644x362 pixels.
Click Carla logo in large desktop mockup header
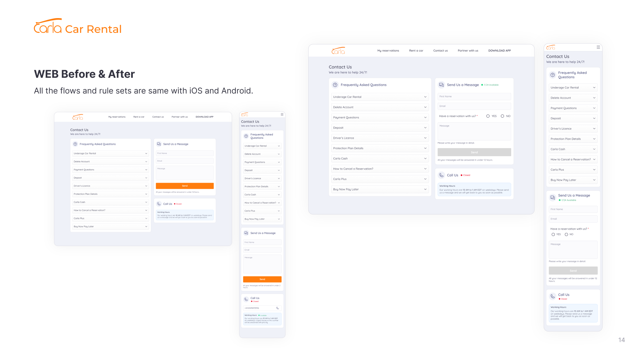338,51
